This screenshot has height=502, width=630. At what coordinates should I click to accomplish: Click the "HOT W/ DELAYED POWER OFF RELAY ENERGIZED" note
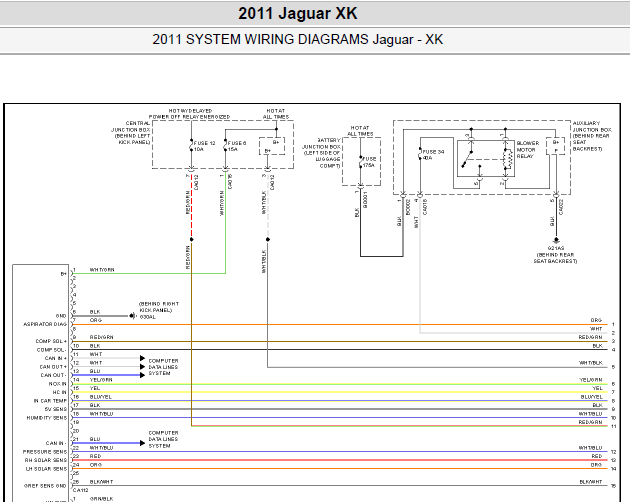(x=190, y=114)
